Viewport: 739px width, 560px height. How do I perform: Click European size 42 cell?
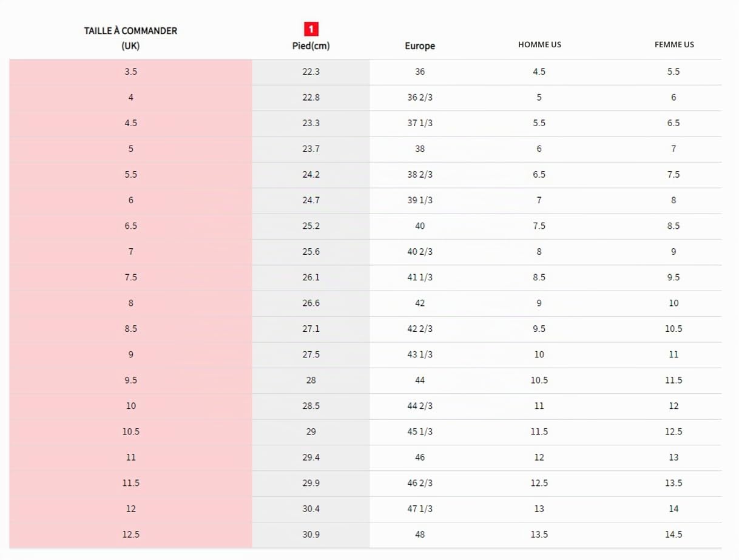[x=420, y=303]
